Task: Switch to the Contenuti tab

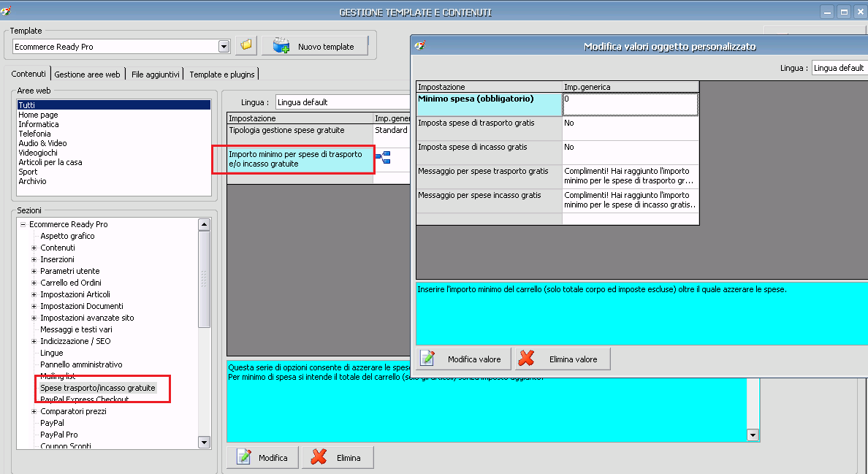Action: click(28, 74)
